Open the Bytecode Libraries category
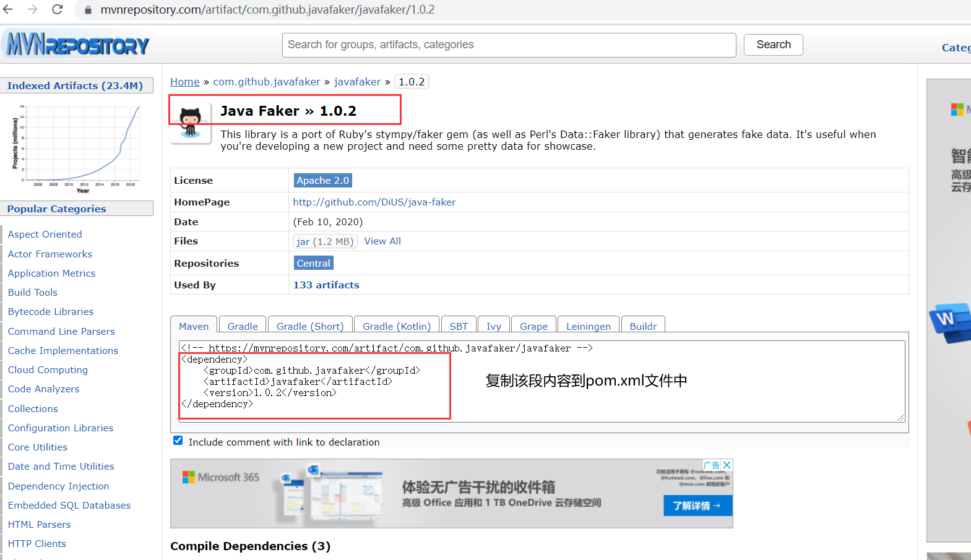 (x=51, y=311)
